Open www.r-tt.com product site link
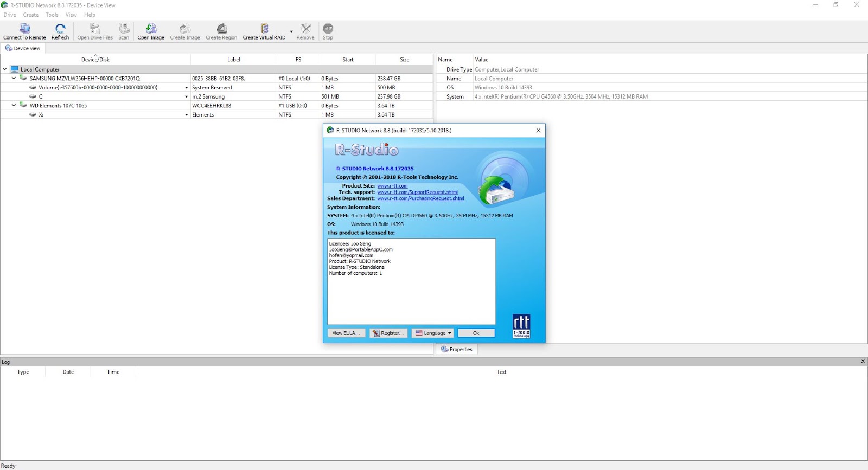Image resolution: width=868 pixels, height=470 pixels. pos(392,186)
